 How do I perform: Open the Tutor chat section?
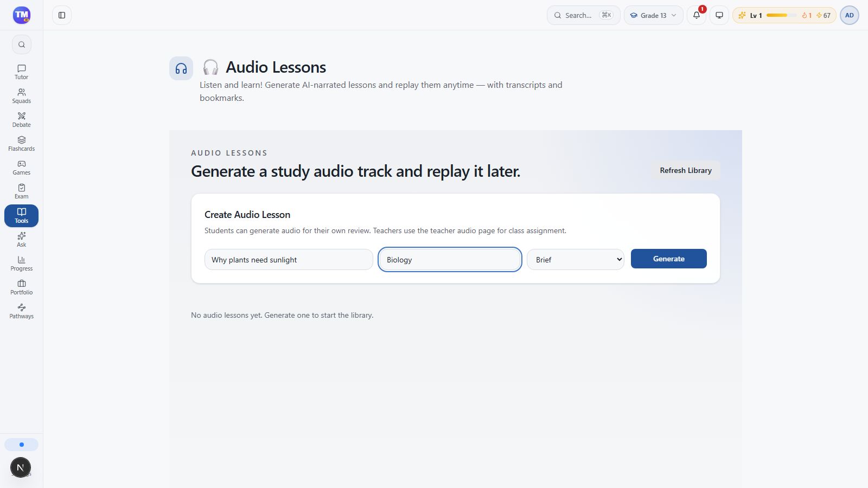click(x=22, y=72)
